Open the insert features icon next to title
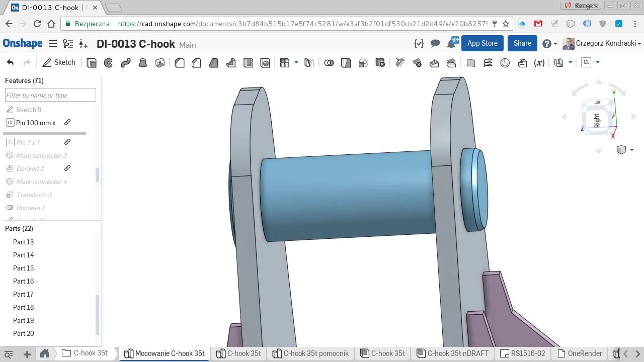 [83, 44]
